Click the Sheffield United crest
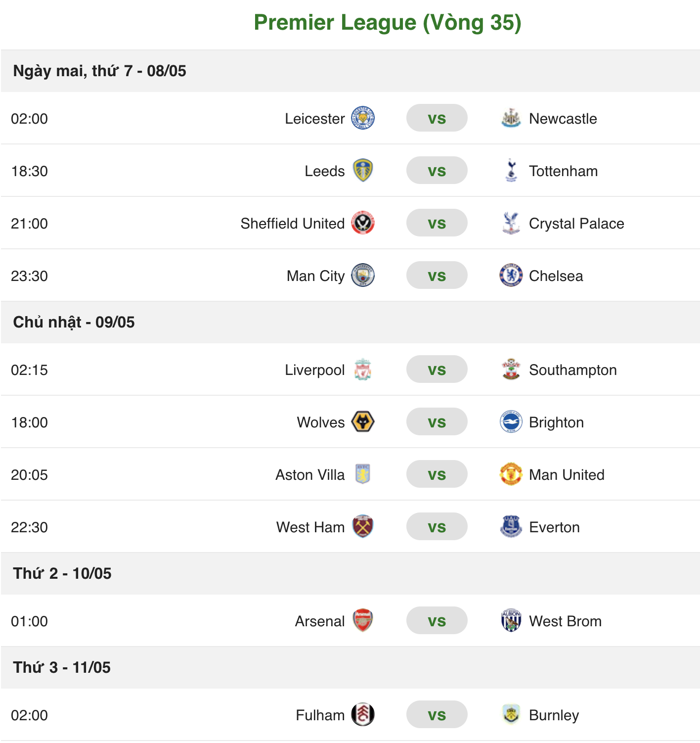Viewport: 700px width, 743px height. click(363, 223)
